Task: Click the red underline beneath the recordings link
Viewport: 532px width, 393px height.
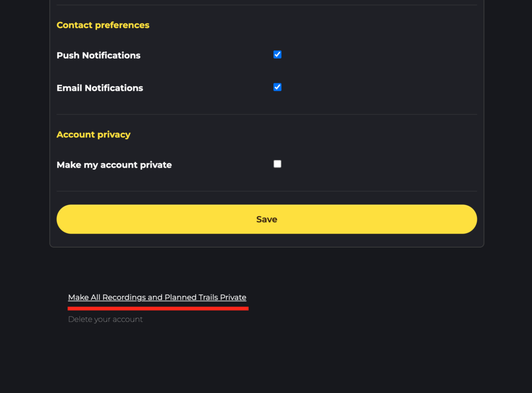Action: coord(158,308)
